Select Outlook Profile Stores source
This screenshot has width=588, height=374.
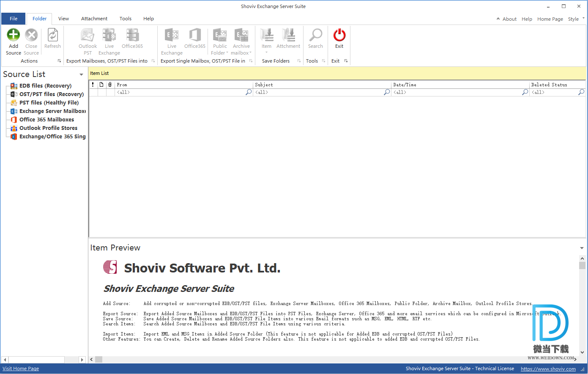(x=48, y=128)
